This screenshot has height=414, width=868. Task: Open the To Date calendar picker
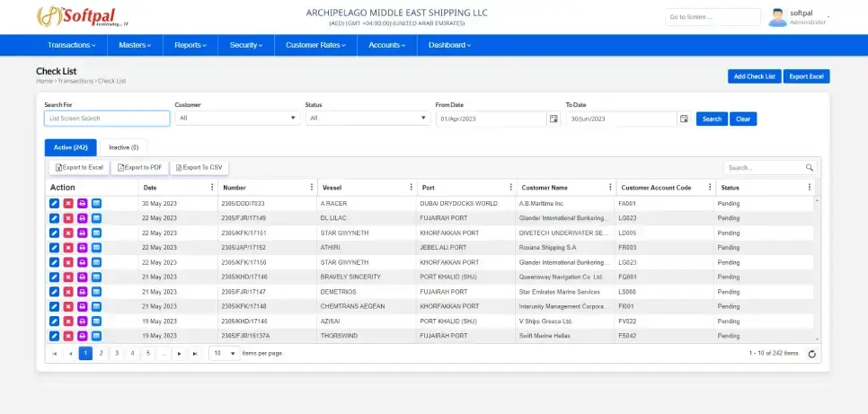coord(684,119)
